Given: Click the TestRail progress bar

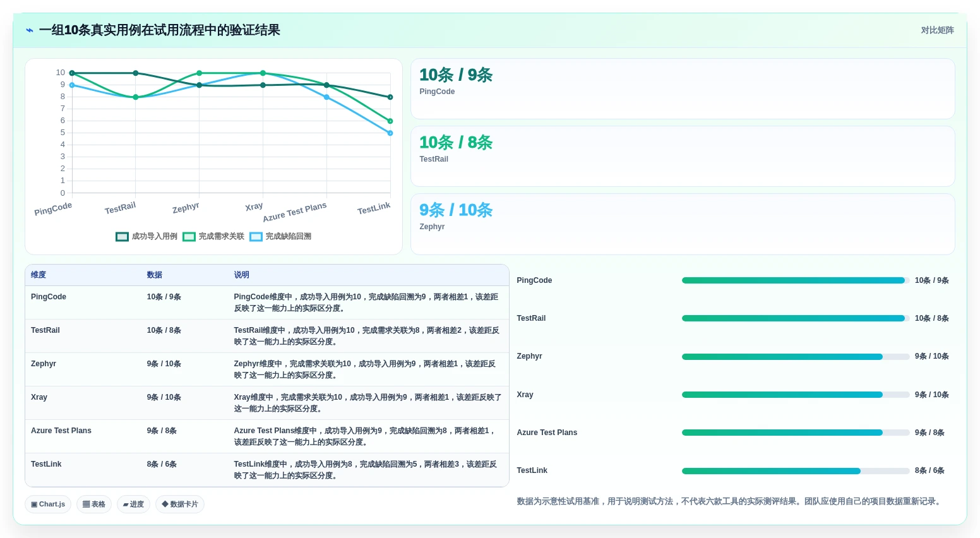Looking at the screenshot, I should pyautogui.click(x=796, y=318).
